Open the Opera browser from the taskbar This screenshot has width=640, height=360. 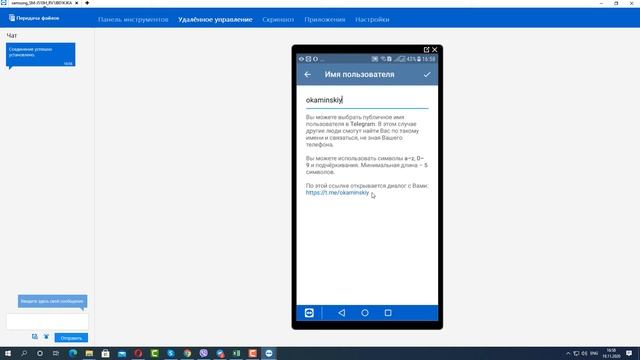pyautogui.click(x=138, y=353)
